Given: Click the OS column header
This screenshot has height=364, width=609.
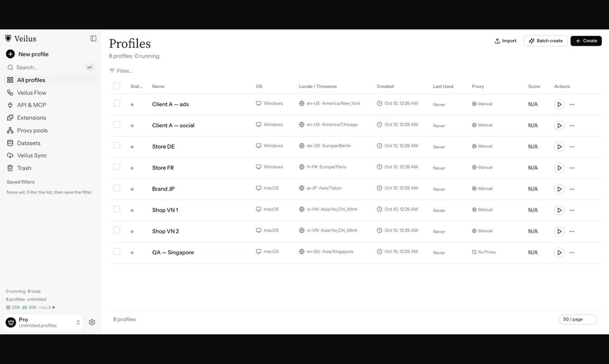Looking at the screenshot, I should tap(259, 86).
